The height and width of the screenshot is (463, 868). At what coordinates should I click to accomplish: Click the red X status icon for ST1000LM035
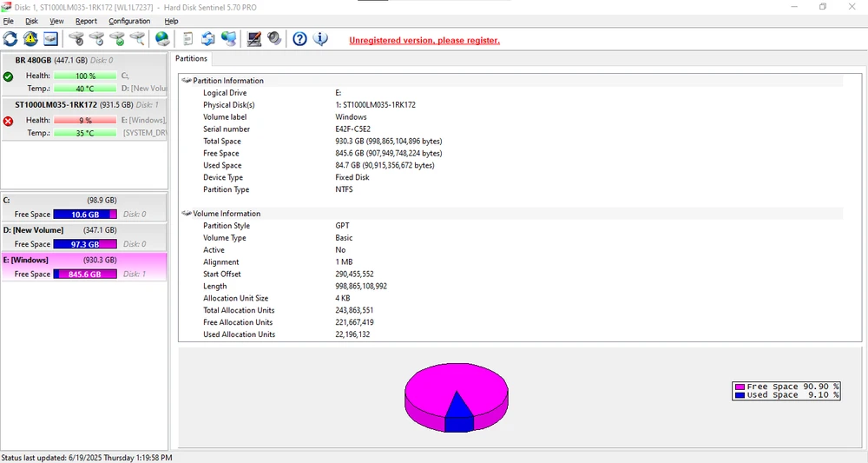click(x=9, y=121)
